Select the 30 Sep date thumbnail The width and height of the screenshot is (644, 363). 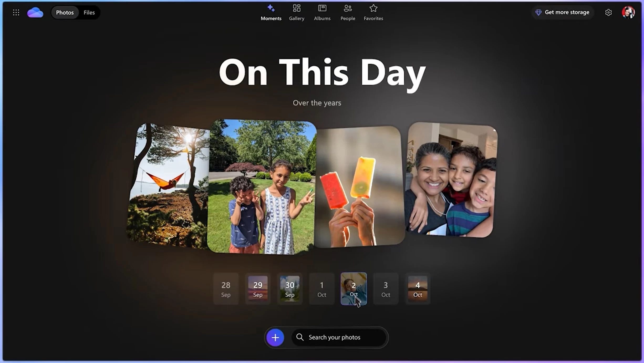290,289
